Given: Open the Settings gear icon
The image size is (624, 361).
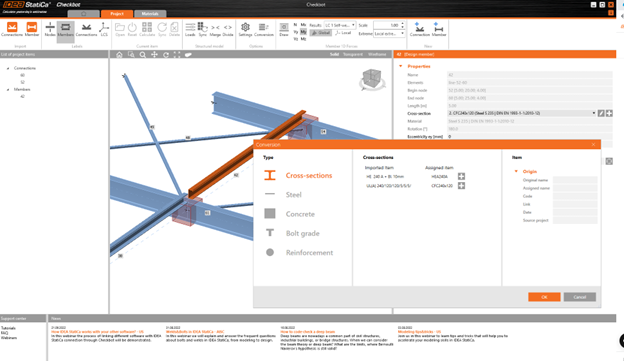Looking at the screenshot, I should pyautogui.click(x=245, y=29).
